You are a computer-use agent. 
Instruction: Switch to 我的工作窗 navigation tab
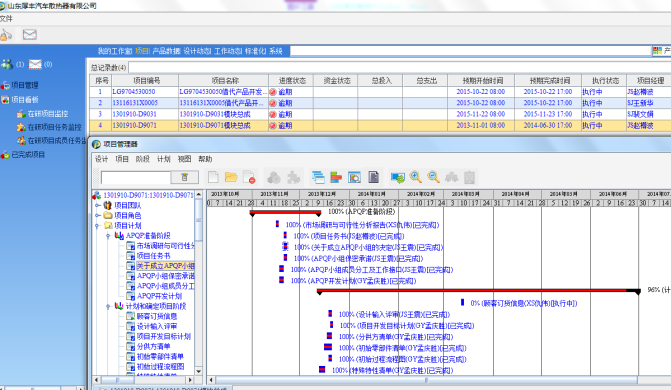[115, 51]
